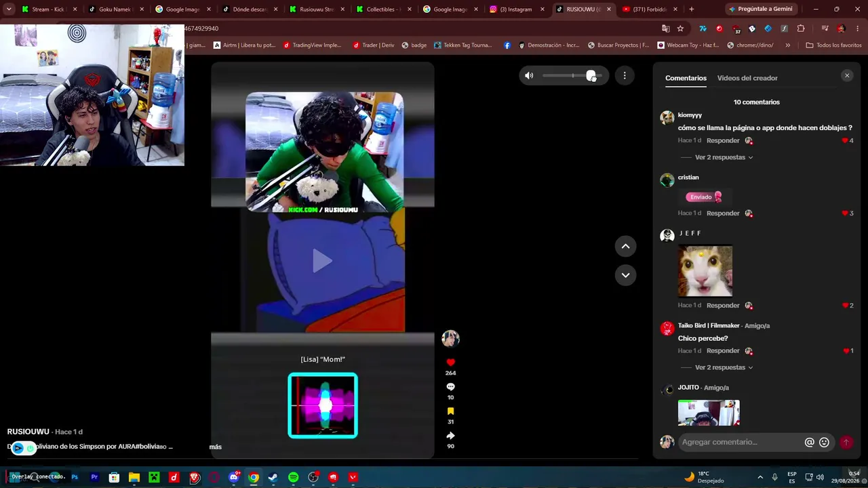This screenshot has height=488, width=868.
Task: Click the 'Agregar comentario' input field
Action: 741,442
